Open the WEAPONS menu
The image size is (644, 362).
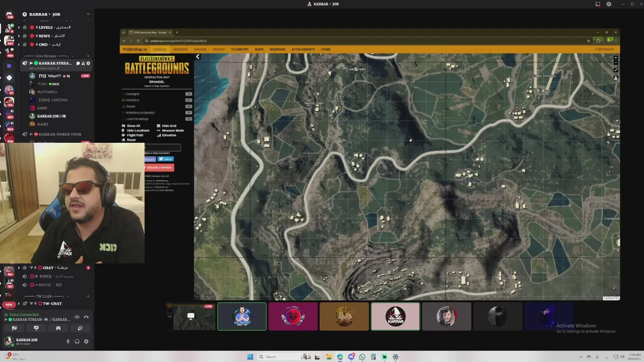277,49
